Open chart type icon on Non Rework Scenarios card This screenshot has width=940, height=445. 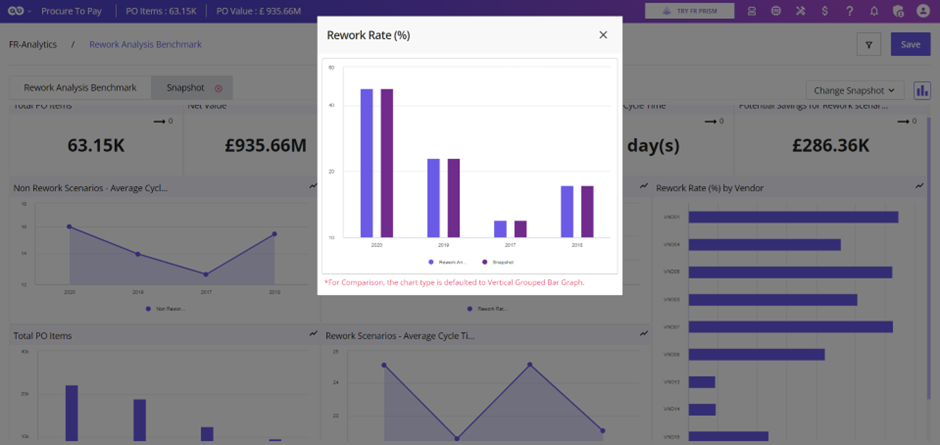[313, 187]
